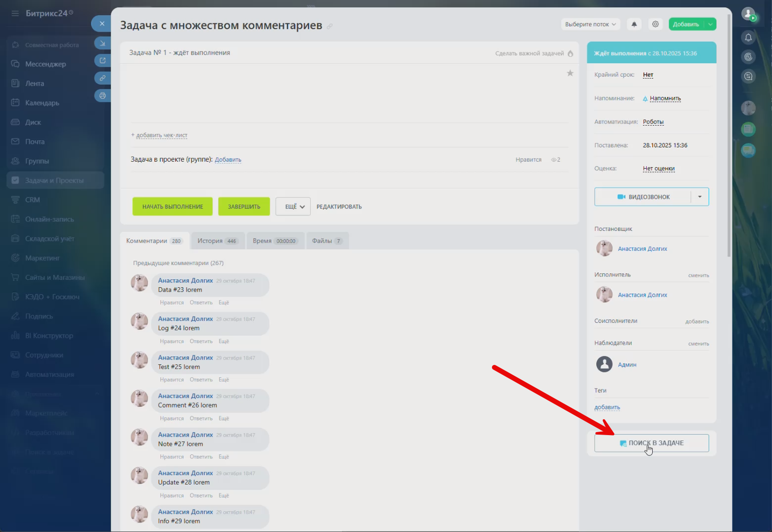Open the chat-arrows icon in right sidebar
Image resolution: width=772 pixels, height=532 pixels.
coord(748,76)
